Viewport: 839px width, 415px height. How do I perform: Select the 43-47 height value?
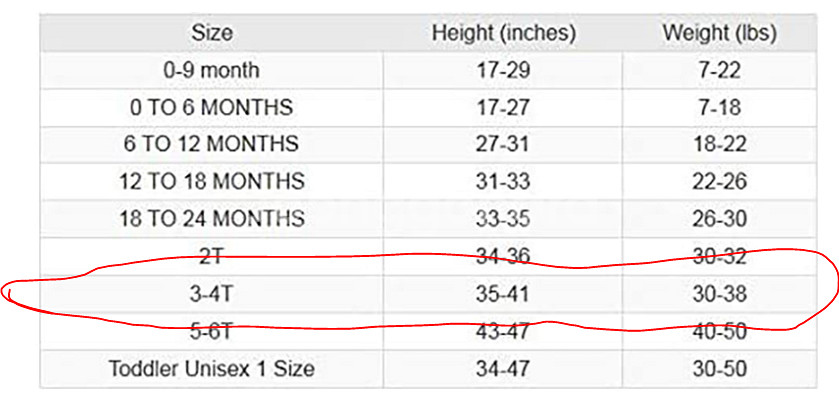(503, 331)
